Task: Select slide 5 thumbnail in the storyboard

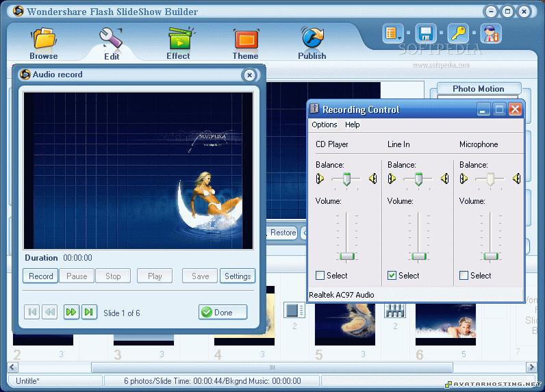Action: click(x=345, y=325)
